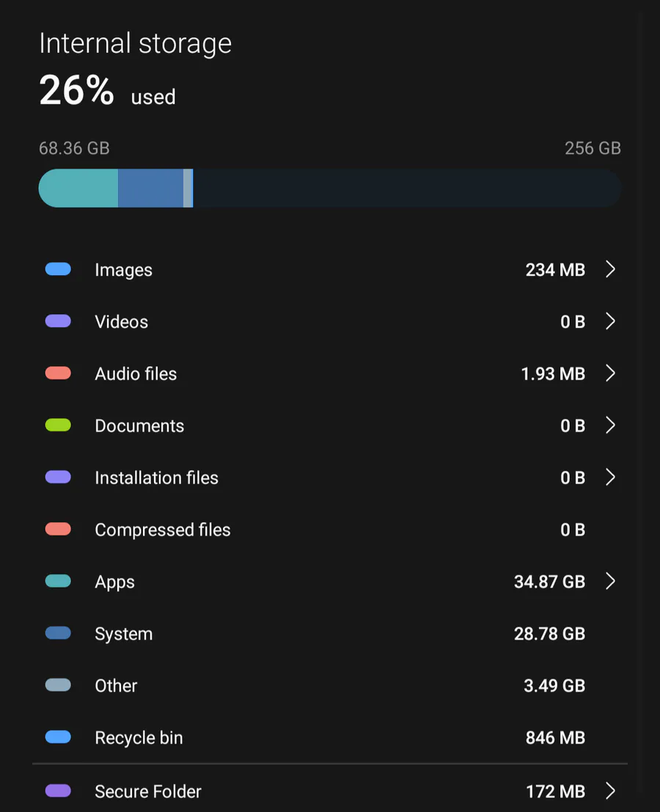Click the red Audio files color pill
Image resolution: width=660 pixels, height=812 pixels.
[58, 373]
